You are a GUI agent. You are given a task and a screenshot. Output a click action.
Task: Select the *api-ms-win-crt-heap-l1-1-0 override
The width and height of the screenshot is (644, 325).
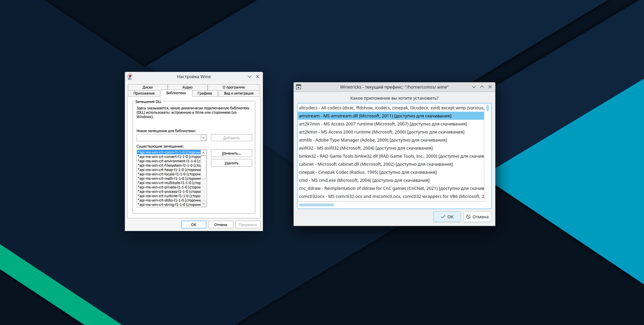point(169,170)
